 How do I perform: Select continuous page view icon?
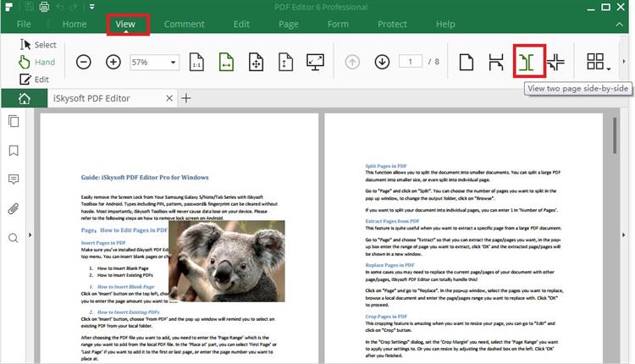coord(496,62)
